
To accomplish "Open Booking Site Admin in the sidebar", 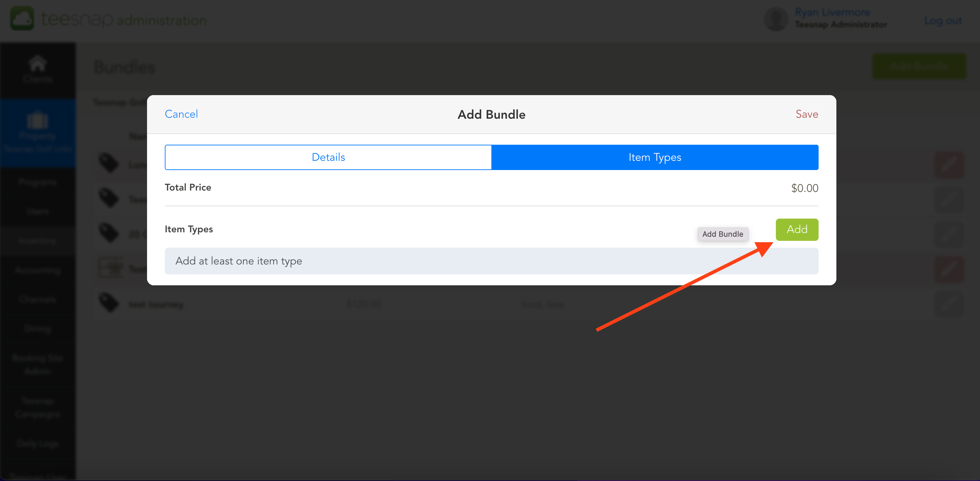I will (x=38, y=364).
